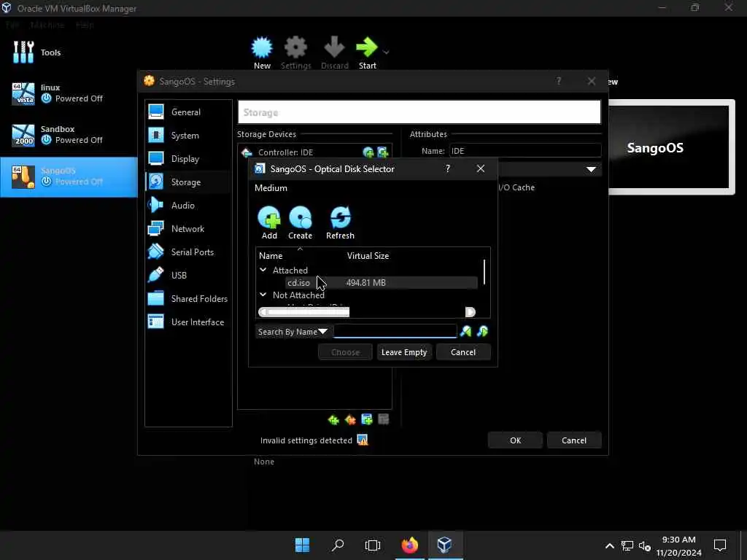747x560 pixels.
Task: Click the remove controller icon below storage tree
Action: coord(350,419)
